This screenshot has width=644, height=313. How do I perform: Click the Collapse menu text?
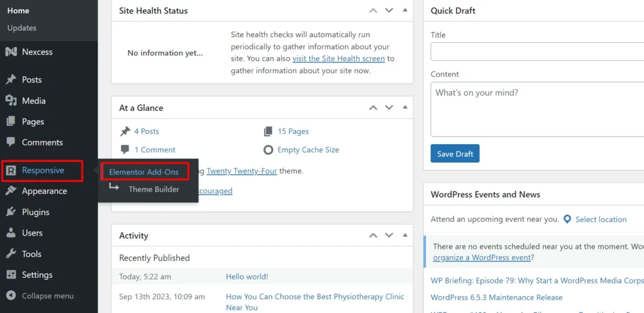pos(48,296)
